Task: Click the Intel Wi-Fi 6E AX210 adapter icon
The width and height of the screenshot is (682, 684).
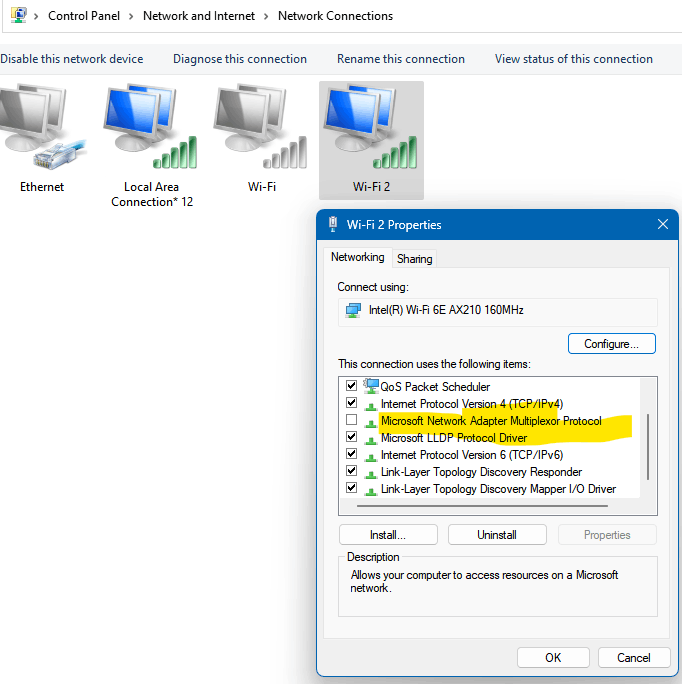Action: [353, 310]
